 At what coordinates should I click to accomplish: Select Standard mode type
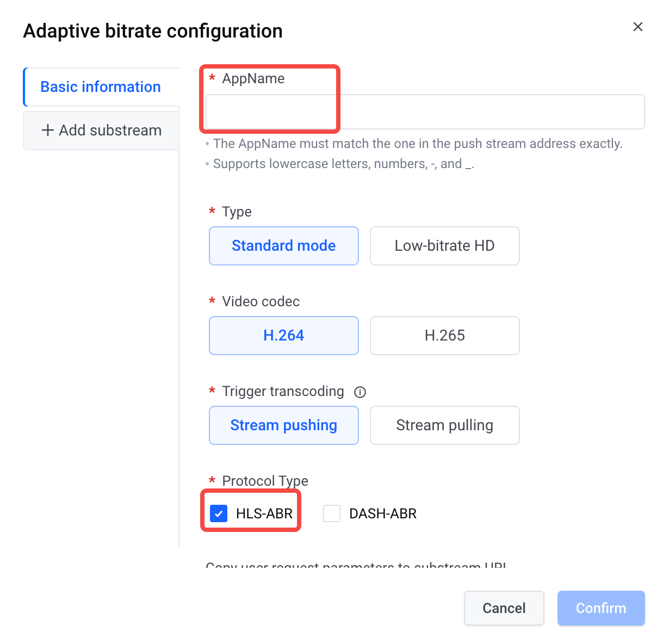pyautogui.click(x=284, y=246)
